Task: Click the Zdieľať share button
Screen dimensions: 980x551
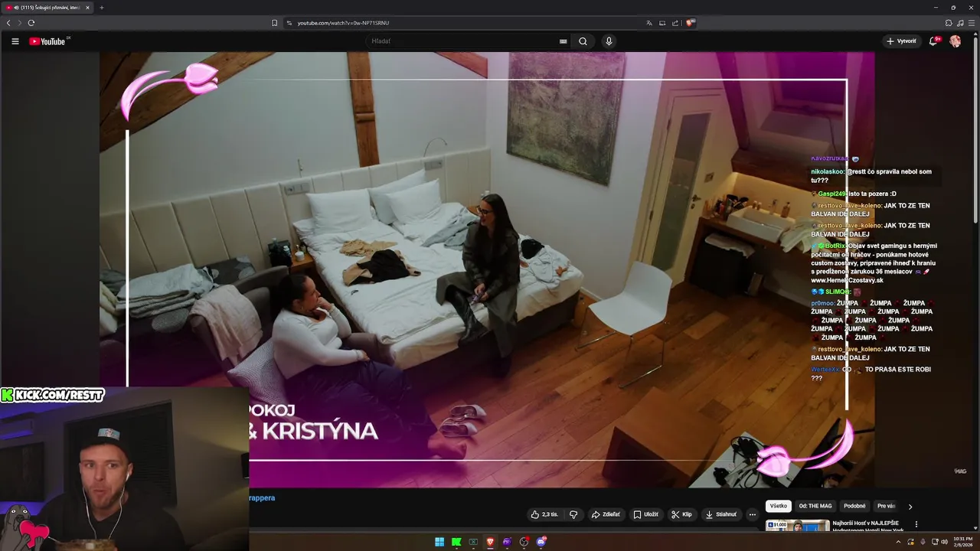Action: coord(606,514)
